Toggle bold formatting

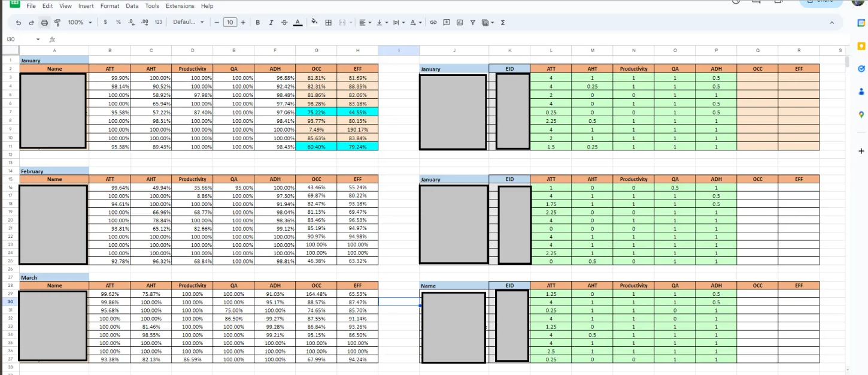tap(258, 22)
